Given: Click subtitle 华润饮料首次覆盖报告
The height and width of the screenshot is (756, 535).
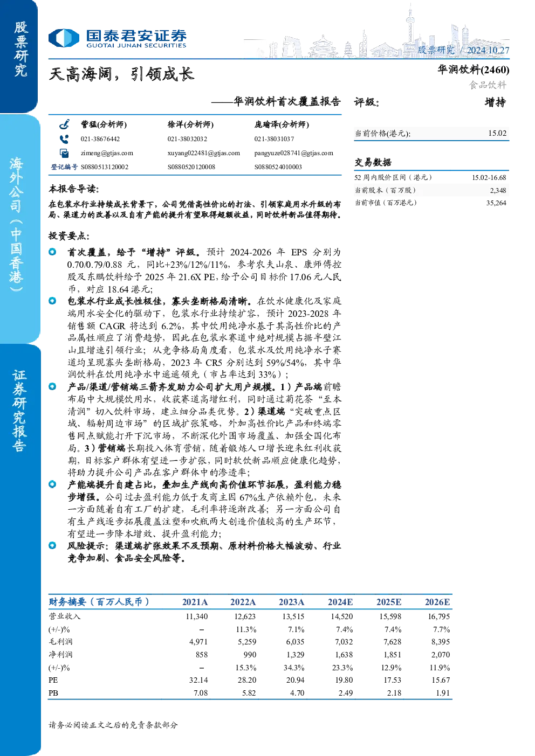Looking at the screenshot, I should click(x=287, y=101).
